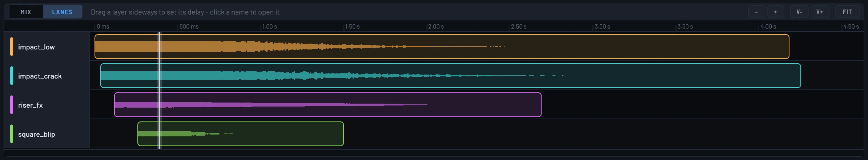Viewport: 868px width, 160px height.
Task: Open the square_blip layer name
Action: 37,134
